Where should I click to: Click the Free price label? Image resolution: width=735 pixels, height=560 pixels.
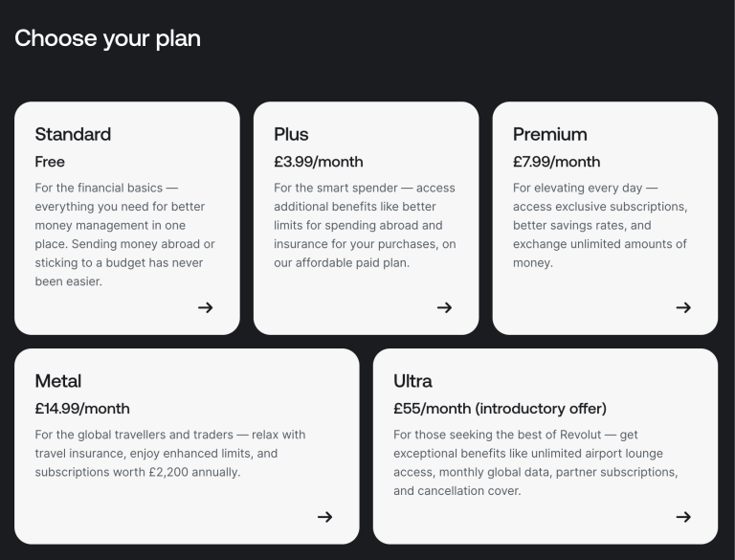50,162
